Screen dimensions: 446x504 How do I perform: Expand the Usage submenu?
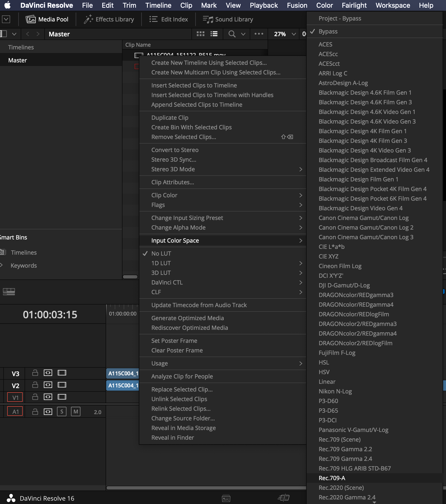click(223, 364)
